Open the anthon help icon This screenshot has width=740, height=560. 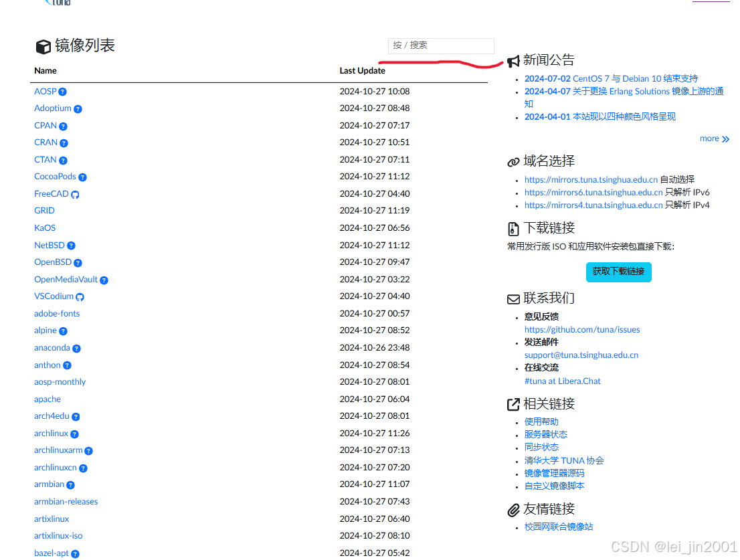coord(67,365)
